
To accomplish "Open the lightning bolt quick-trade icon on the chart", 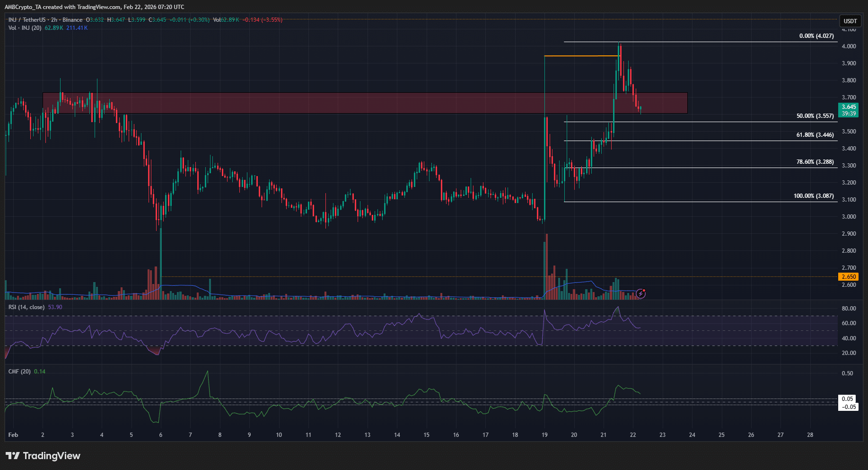I will click(641, 294).
